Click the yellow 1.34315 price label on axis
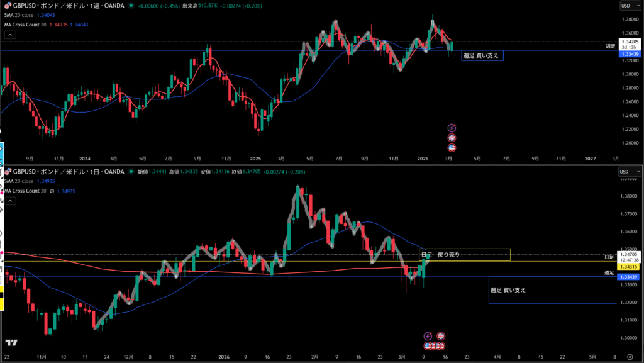Image resolution: width=644 pixels, height=363 pixels. (x=629, y=267)
